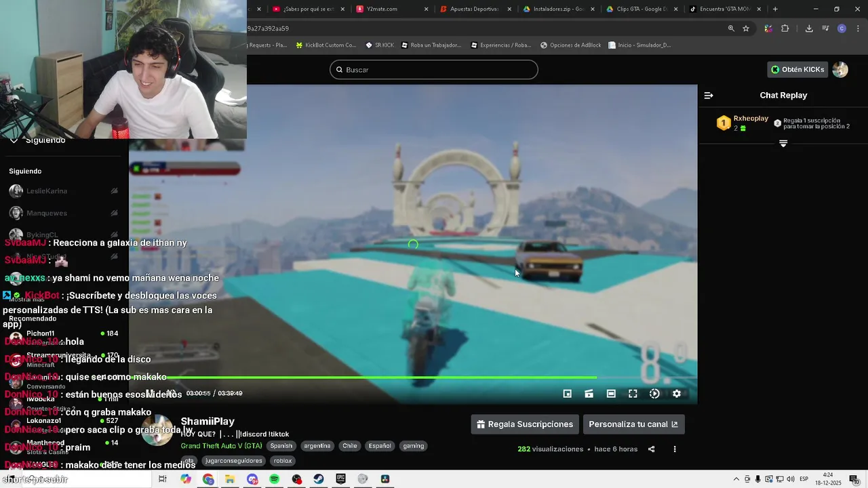Screen dimensions: 868x488
Task: Switch player to theater mode
Action: pyautogui.click(x=611, y=394)
